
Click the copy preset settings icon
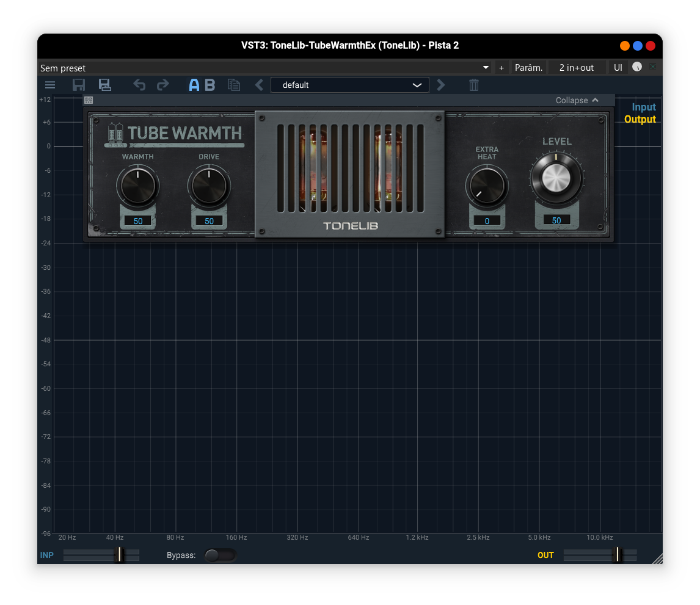[x=234, y=85]
